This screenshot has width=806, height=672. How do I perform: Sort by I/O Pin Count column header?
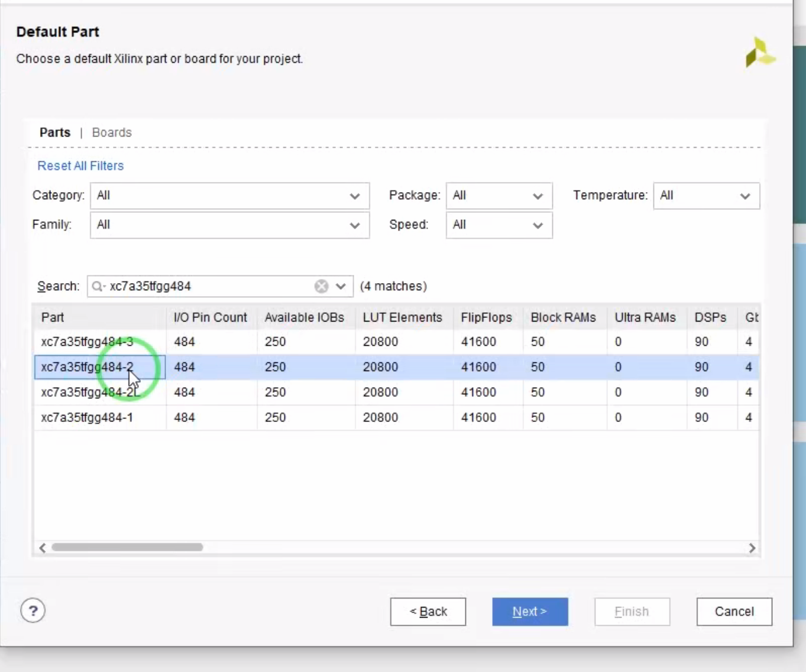pos(211,317)
